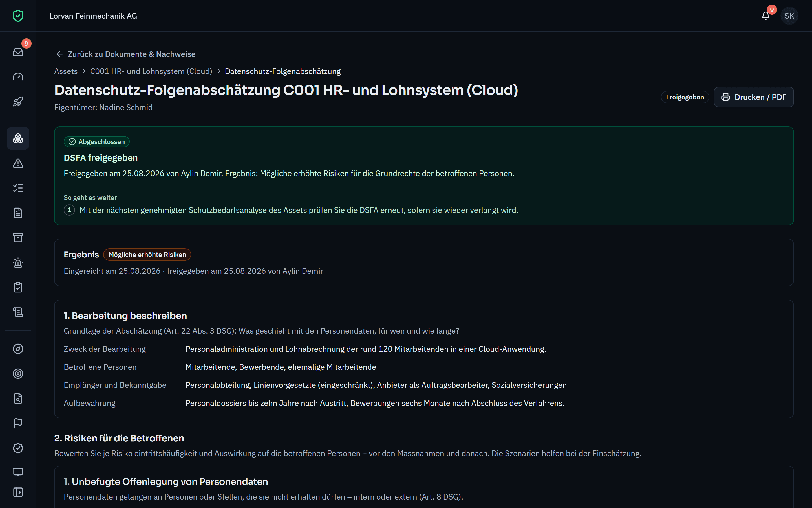Click the Freigegeben status badge
The width and height of the screenshot is (812, 508).
tap(685, 97)
